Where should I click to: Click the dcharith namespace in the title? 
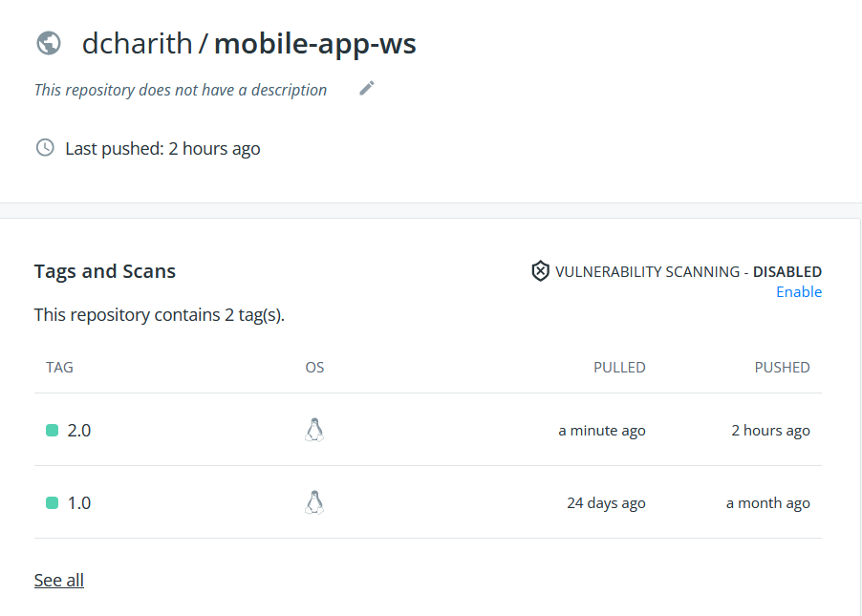(x=138, y=43)
